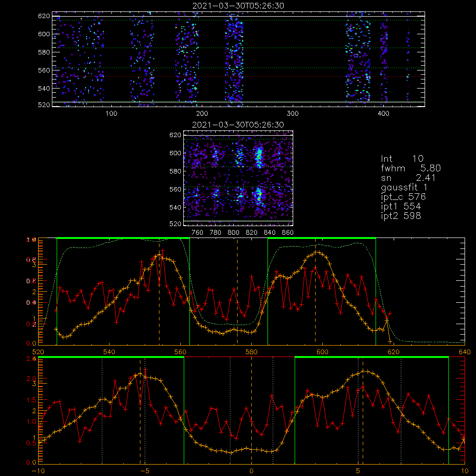Viewport: 476px width, 476px height.
Task: Click the top wide spectrogram image
Action: (238, 59)
